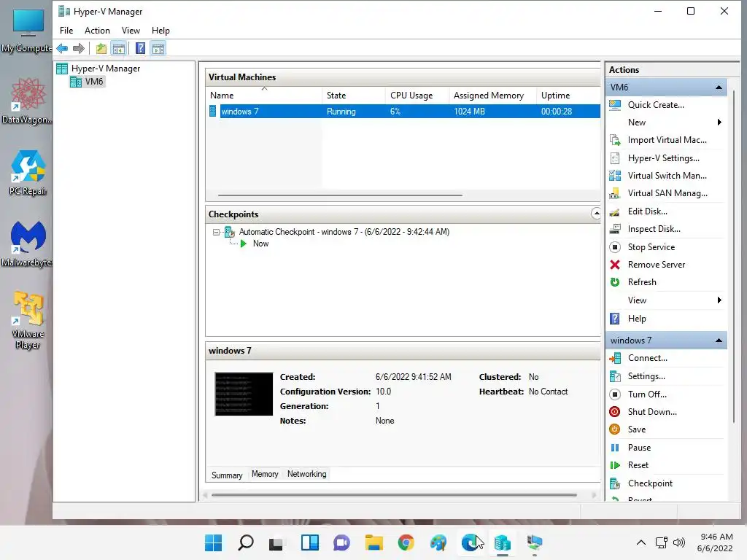Open the Action menu
747x560 pixels.
click(x=97, y=31)
